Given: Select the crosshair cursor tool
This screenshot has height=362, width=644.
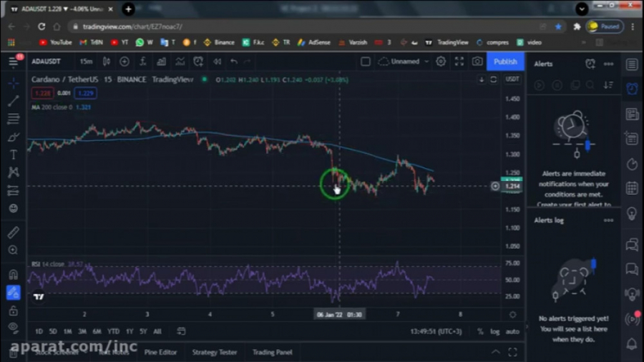Looking at the screenshot, I should click(x=13, y=83).
